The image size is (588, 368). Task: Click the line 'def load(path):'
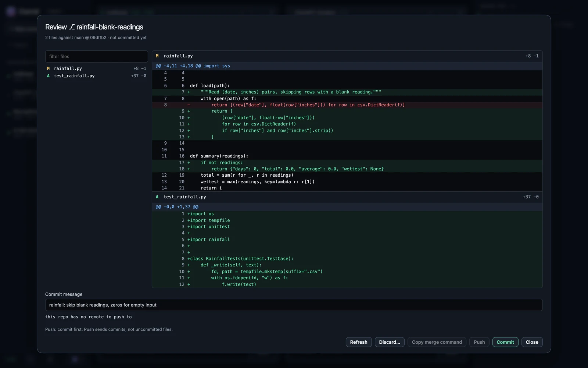click(x=347, y=86)
